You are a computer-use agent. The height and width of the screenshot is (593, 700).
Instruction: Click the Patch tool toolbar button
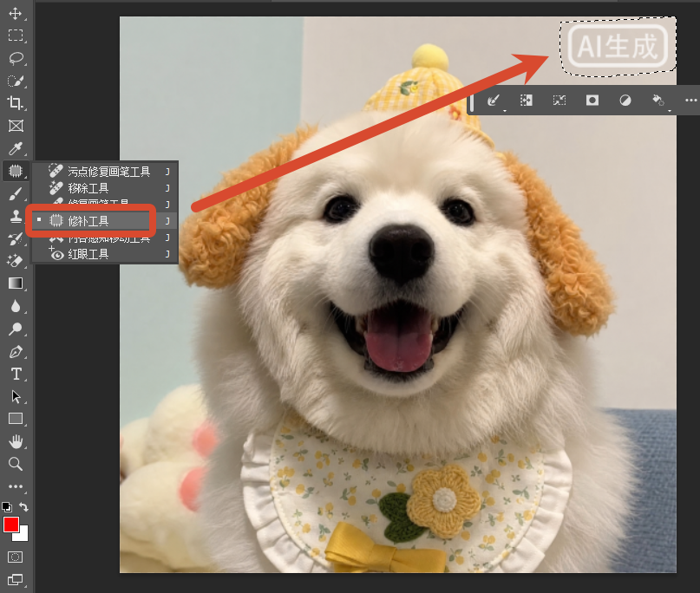tap(16, 171)
